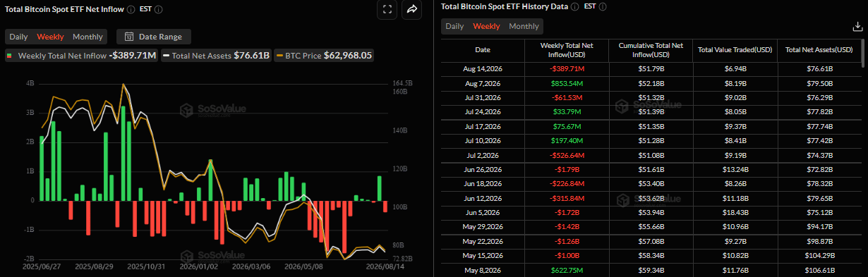Click the Jul 17,2026 date cell
The image size is (868, 277).
(483, 126)
